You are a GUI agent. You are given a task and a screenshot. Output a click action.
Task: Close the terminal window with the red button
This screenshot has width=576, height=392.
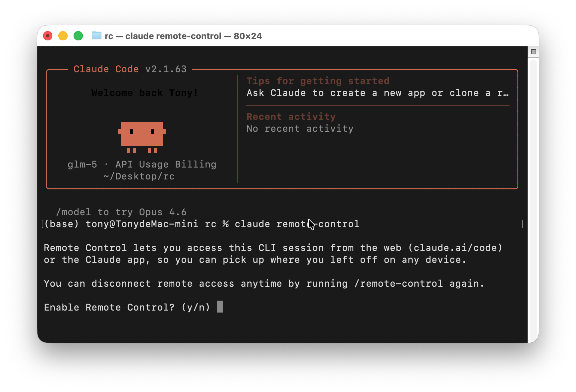48,36
